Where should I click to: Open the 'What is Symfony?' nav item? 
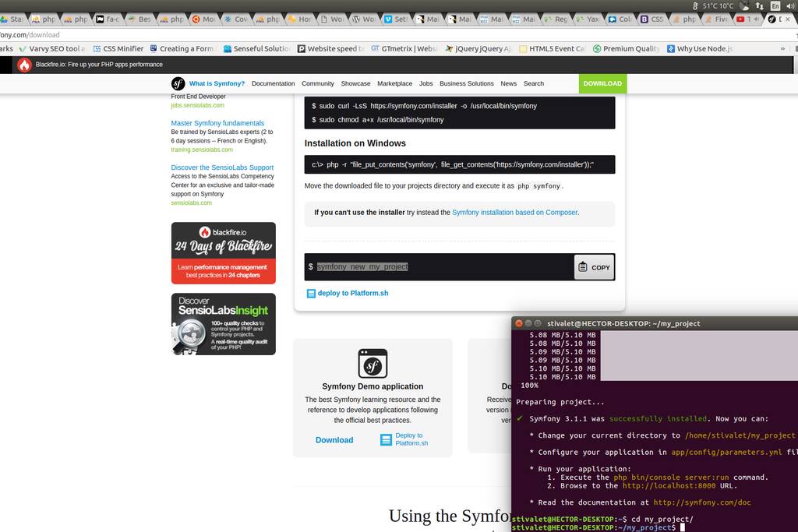pos(217,83)
